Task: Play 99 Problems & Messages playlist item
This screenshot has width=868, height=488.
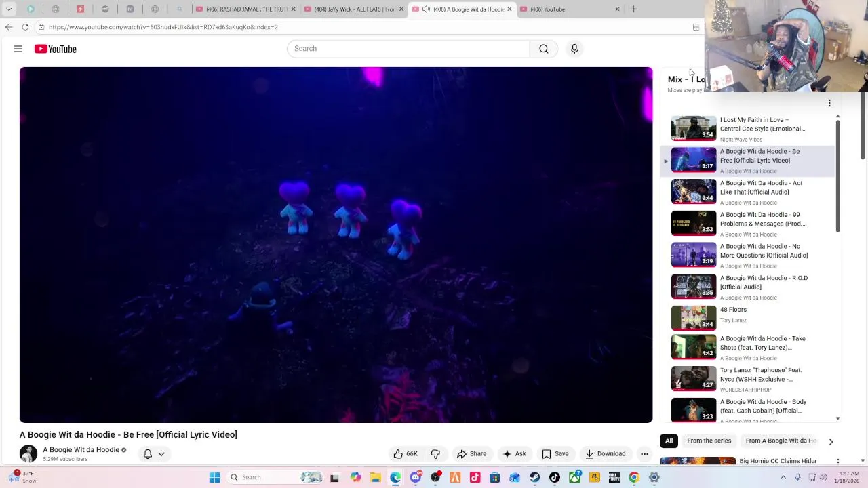Action: (748, 224)
